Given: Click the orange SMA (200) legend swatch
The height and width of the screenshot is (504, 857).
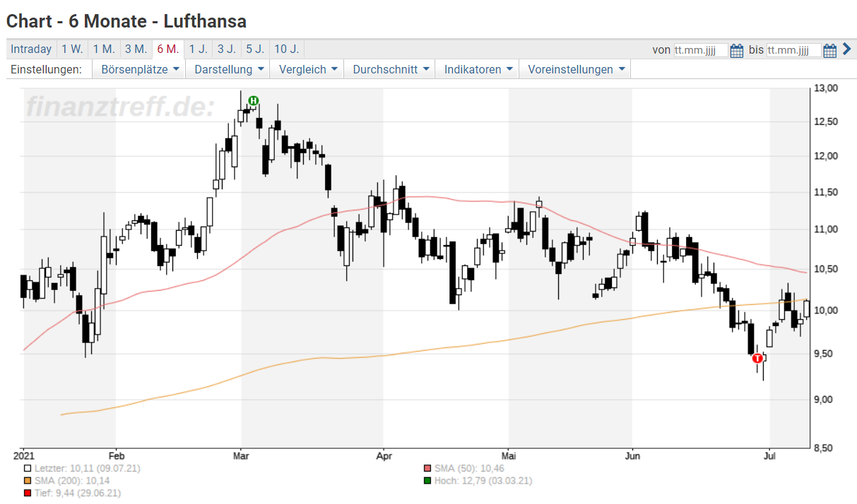Looking at the screenshot, I should pyautogui.click(x=27, y=481).
